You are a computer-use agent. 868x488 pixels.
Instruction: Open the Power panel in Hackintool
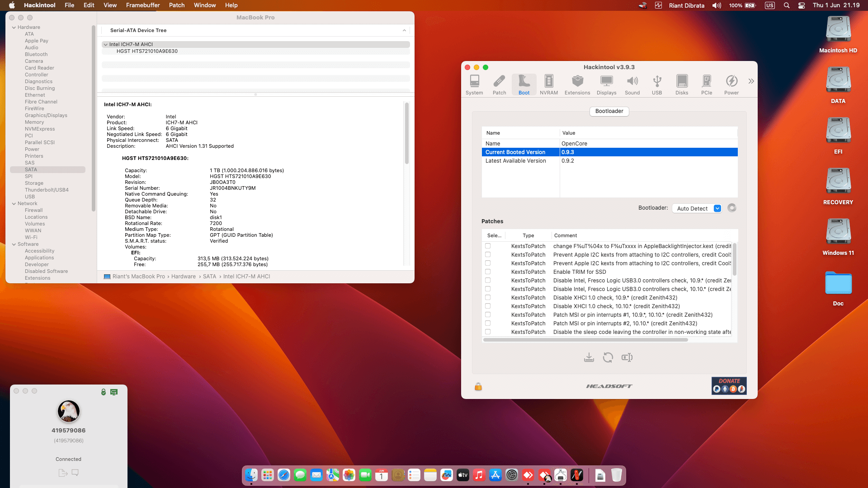(x=731, y=84)
